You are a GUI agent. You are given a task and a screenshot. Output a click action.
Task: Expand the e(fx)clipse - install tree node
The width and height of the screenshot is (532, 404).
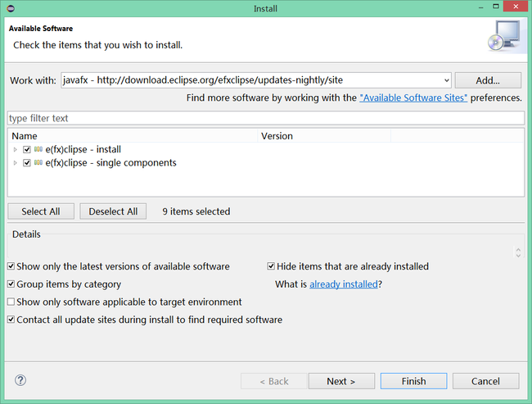tap(15, 149)
